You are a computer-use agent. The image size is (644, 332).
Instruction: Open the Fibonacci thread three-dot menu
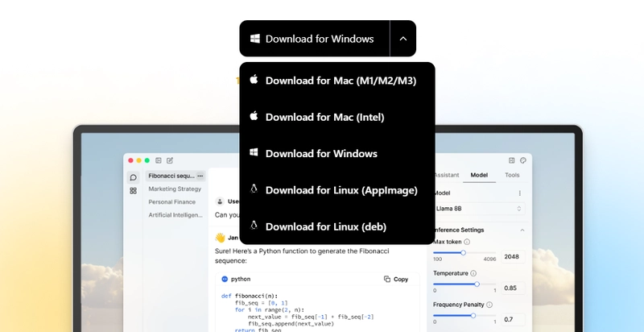[200, 176]
